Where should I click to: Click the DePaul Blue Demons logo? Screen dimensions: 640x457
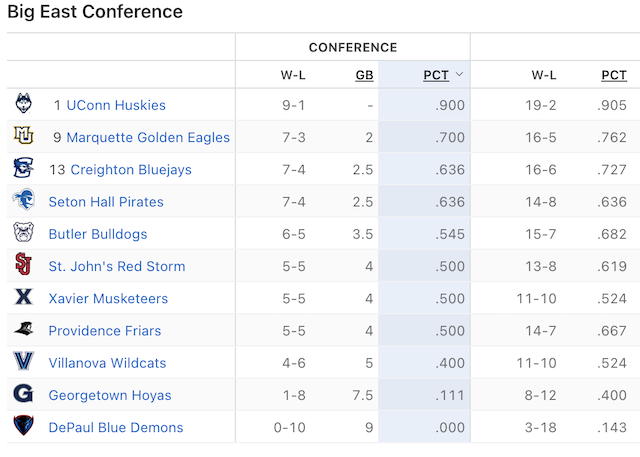coord(23,426)
